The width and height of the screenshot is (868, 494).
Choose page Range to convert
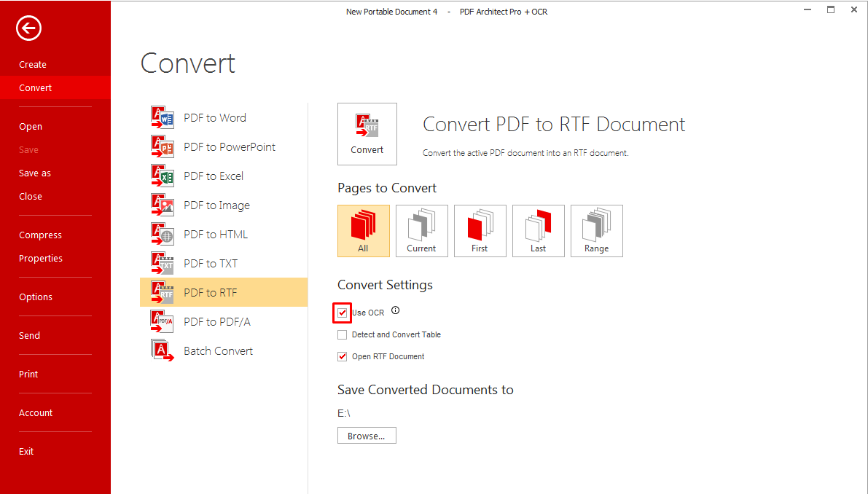(597, 231)
